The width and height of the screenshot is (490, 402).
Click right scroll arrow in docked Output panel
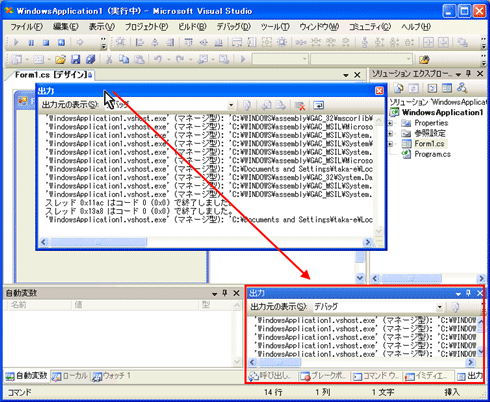point(470,362)
